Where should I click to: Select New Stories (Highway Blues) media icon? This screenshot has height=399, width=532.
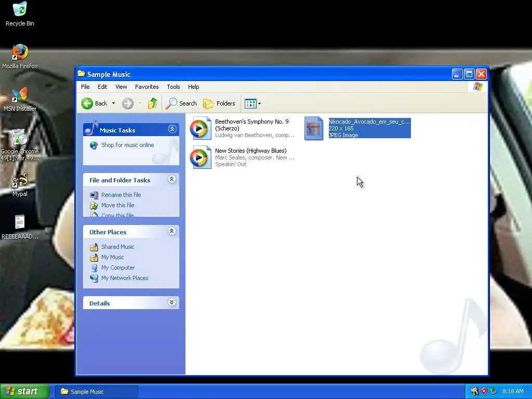pyautogui.click(x=201, y=157)
